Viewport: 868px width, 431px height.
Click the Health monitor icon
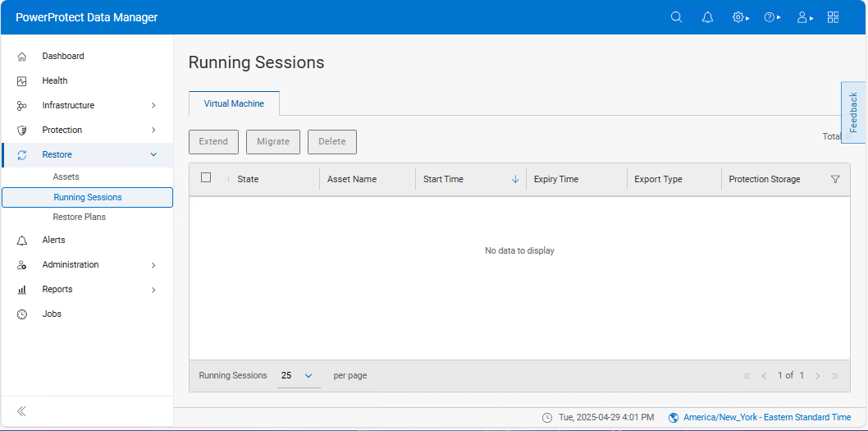(x=21, y=81)
